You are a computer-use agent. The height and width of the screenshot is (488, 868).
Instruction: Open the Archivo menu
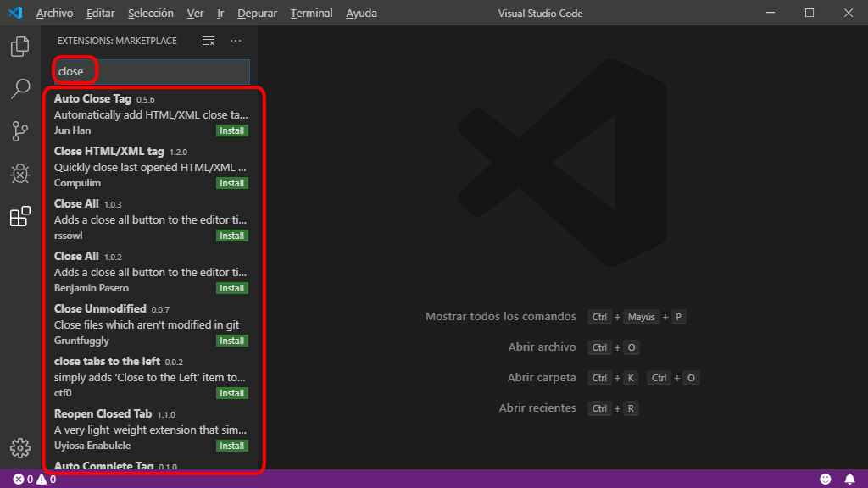pos(54,14)
